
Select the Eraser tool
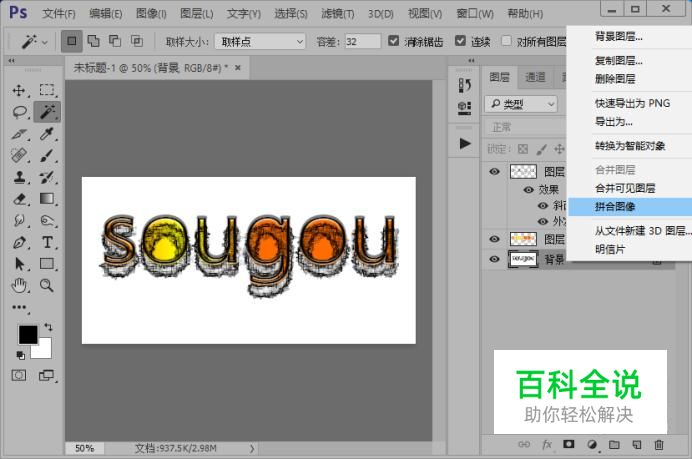pyautogui.click(x=19, y=199)
